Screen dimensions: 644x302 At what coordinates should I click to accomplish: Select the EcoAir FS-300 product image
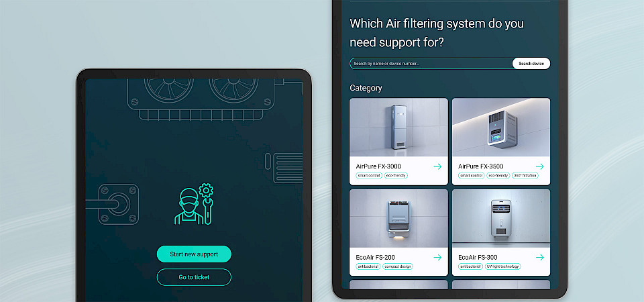(x=501, y=219)
